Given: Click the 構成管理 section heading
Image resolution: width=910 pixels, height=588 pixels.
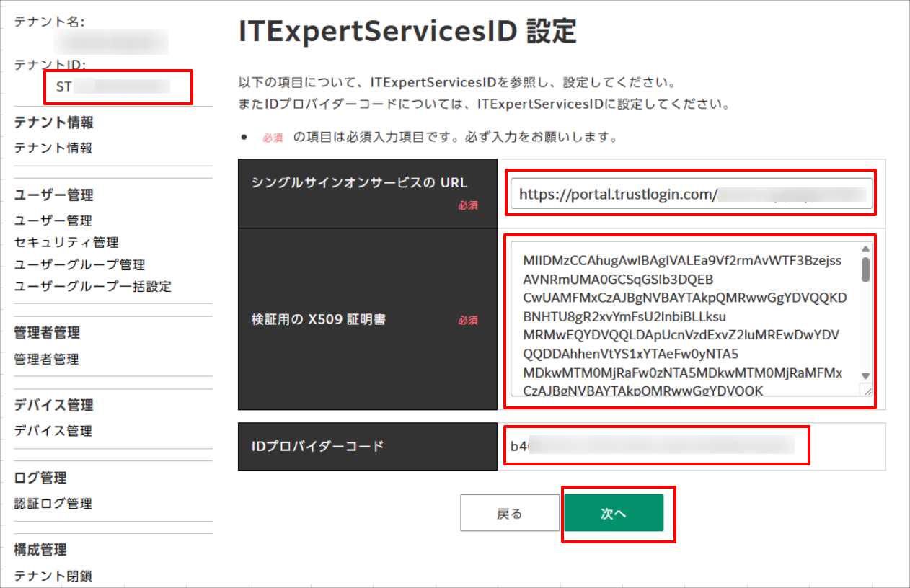Looking at the screenshot, I should [x=40, y=549].
